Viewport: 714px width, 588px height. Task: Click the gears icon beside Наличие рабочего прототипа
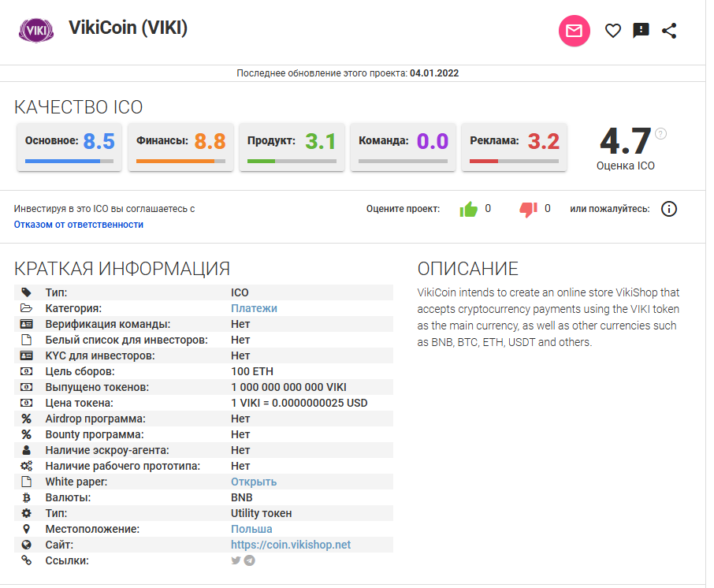pos(27,466)
